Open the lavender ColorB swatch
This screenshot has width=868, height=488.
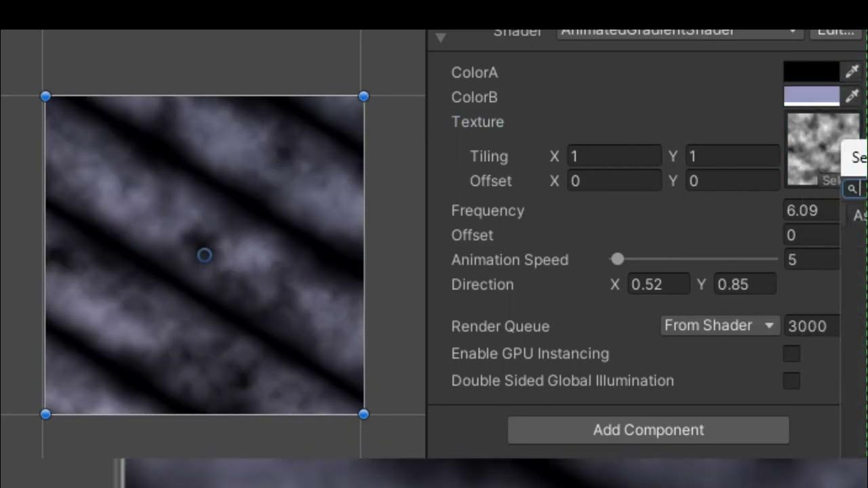(x=812, y=96)
